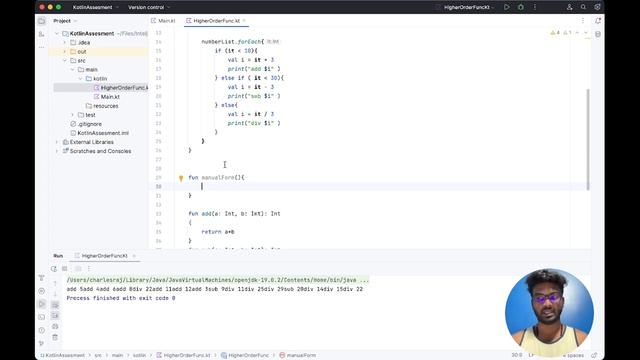This screenshot has height=360, width=640.
Task: Collapse the main folder
Action: coord(73,69)
